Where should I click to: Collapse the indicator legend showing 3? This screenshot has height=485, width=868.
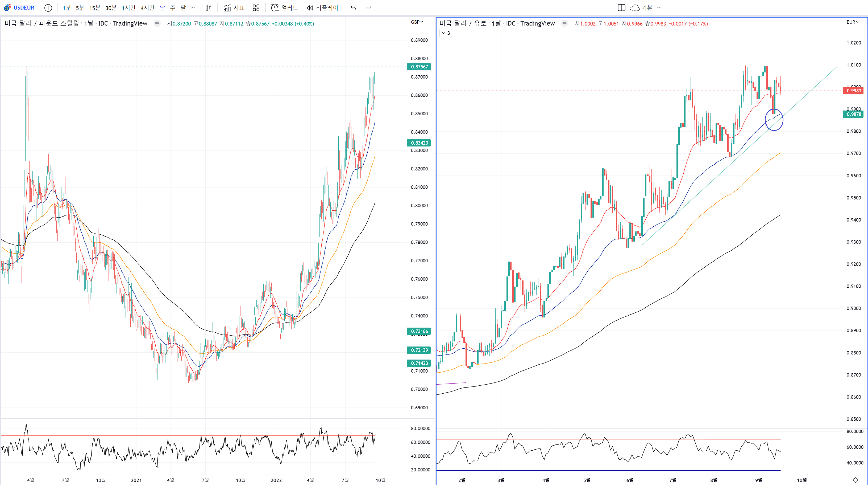coord(446,33)
